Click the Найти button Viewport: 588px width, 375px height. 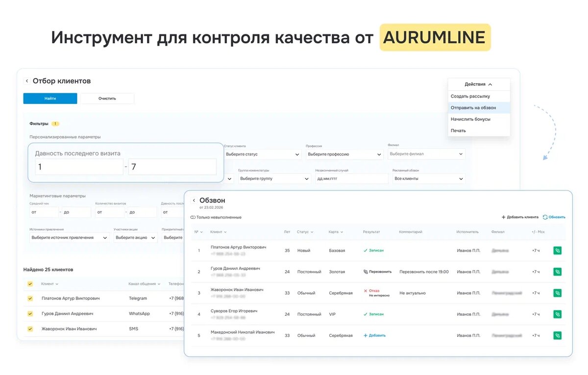pos(50,99)
